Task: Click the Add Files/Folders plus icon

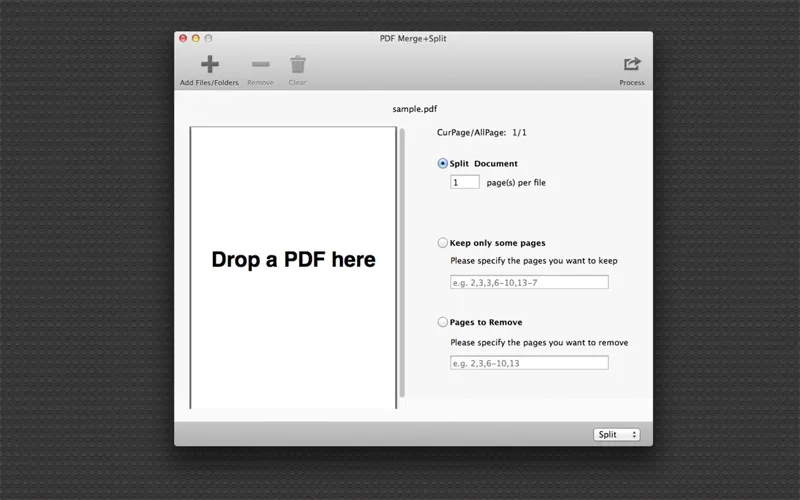Action: (x=210, y=64)
